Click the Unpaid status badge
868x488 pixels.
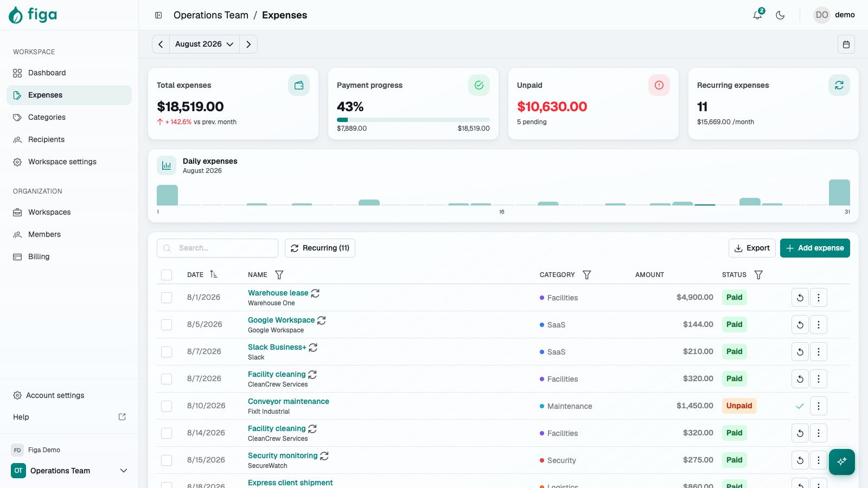[x=739, y=406]
